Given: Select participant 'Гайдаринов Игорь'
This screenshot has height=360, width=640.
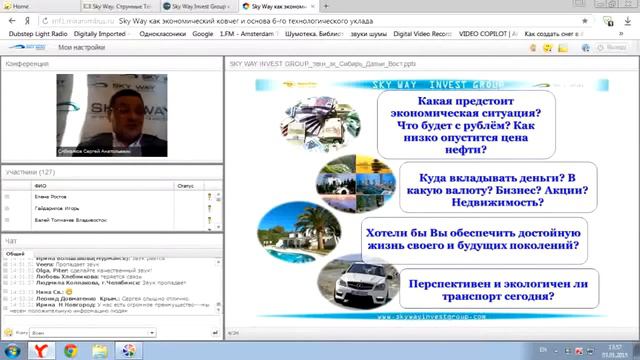Looking at the screenshot, I should click(57, 208).
